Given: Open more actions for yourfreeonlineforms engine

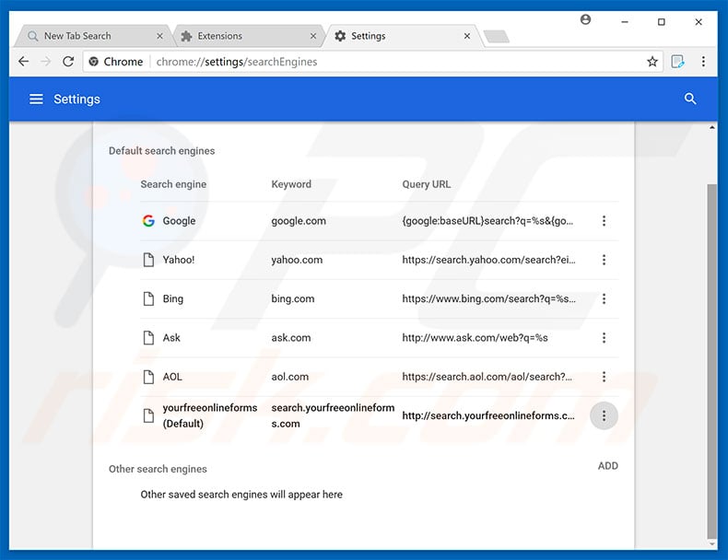Looking at the screenshot, I should (x=604, y=415).
